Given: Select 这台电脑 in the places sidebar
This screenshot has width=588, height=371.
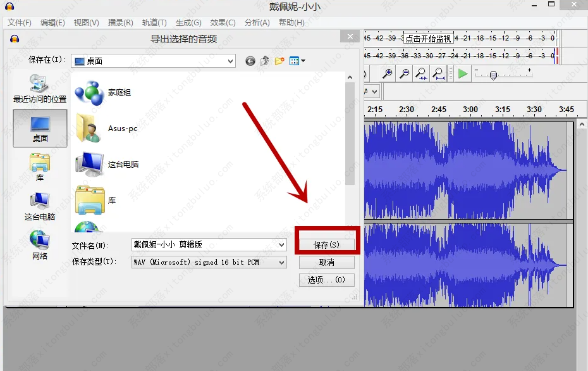Looking at the screenshot, I should pos(40,206).
